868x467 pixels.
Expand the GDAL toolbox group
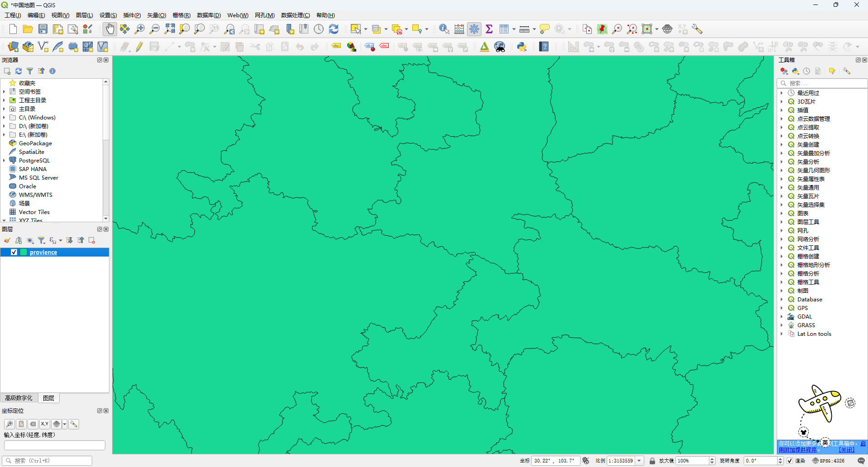(x=783, y=316)
